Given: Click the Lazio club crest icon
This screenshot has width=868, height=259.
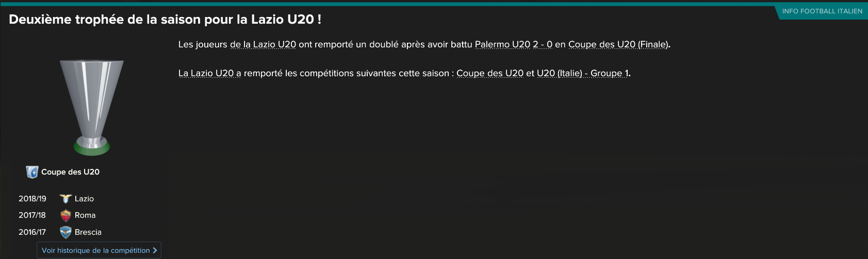Looking at the screenshot, I should click(x=65, y=199).
